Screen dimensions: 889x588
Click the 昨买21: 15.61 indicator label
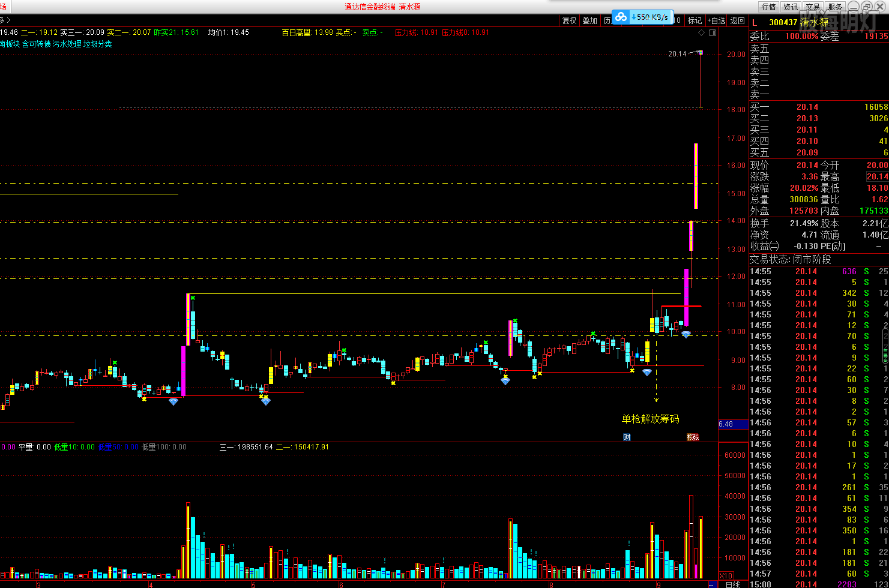click(176, 32)
